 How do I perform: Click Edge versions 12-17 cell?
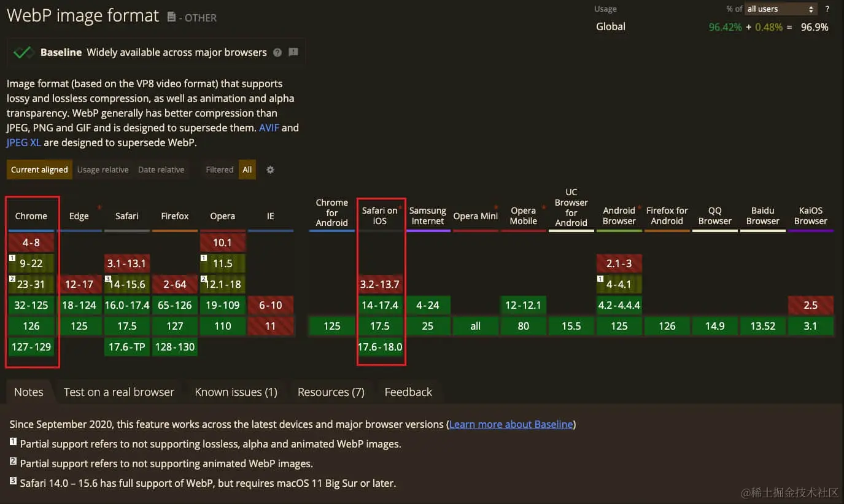point(79,284)
